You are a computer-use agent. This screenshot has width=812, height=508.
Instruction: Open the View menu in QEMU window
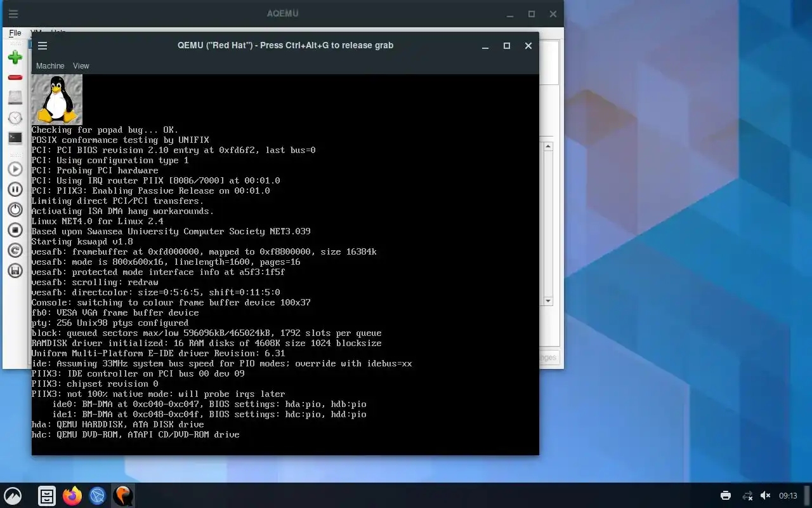tap(81, 66)
